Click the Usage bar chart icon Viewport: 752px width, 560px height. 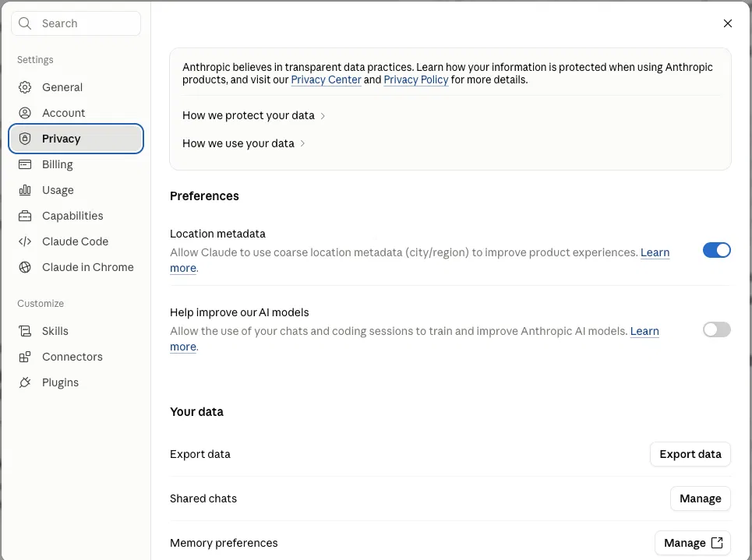[25, 190]
